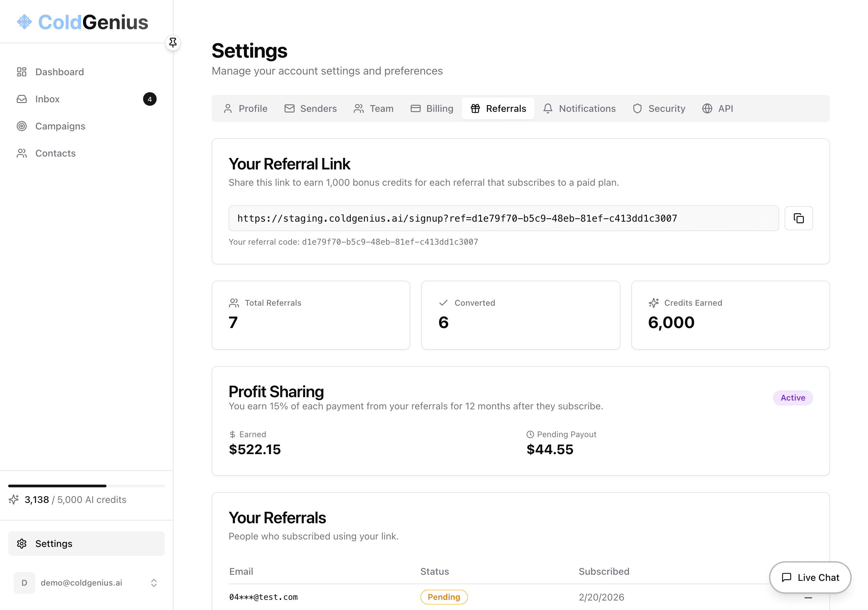Copy the referral link using the copy icon

[798, 218]
